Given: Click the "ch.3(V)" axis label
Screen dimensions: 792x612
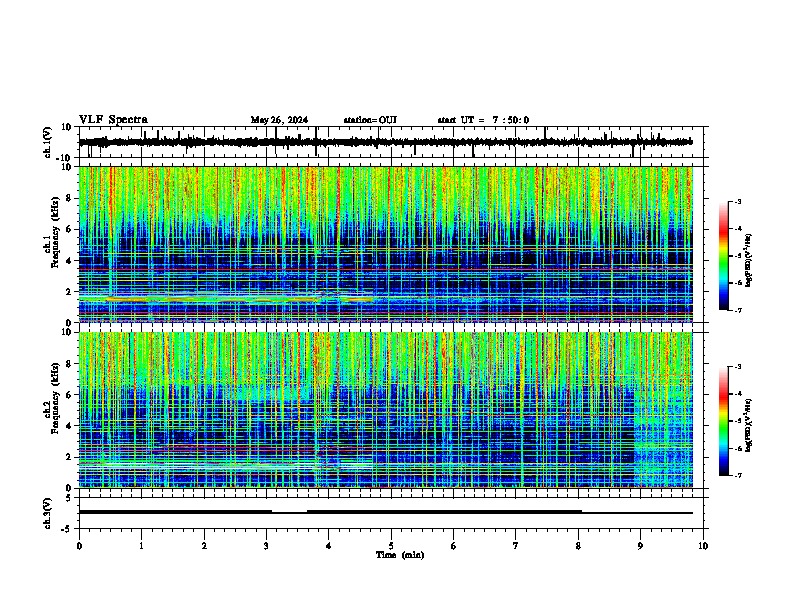Looking at the screenshot, I should pyautogui.click(x=47, y=513).
